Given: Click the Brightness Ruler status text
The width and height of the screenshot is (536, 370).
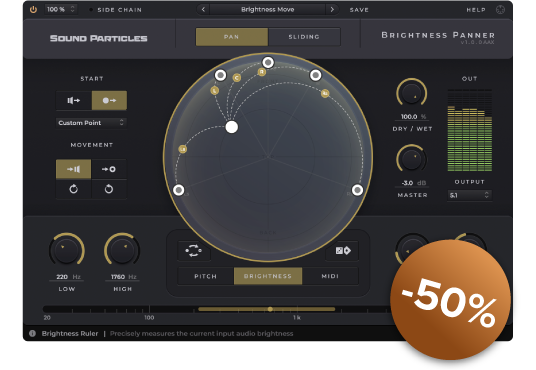Looking at the screenshot, I should 70,333.
